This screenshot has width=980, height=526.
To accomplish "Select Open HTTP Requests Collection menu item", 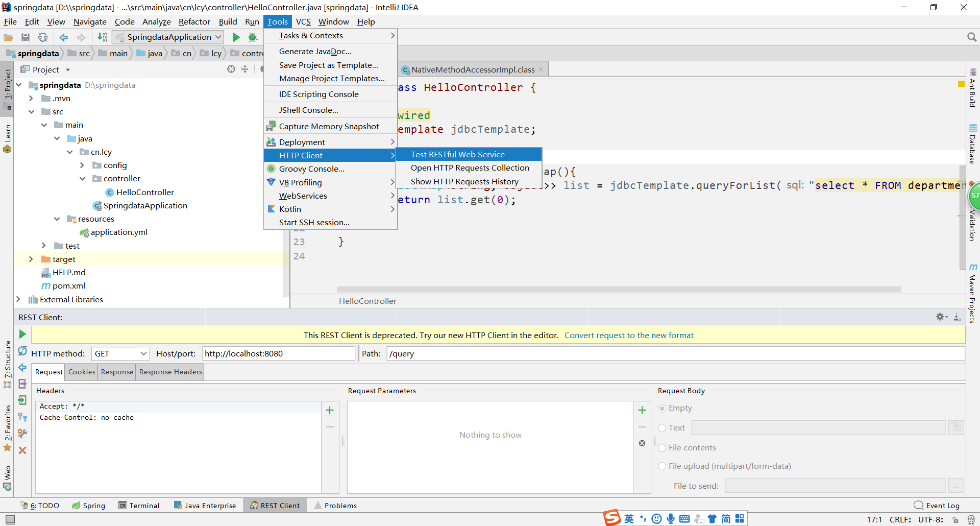I will pos(470,168).
